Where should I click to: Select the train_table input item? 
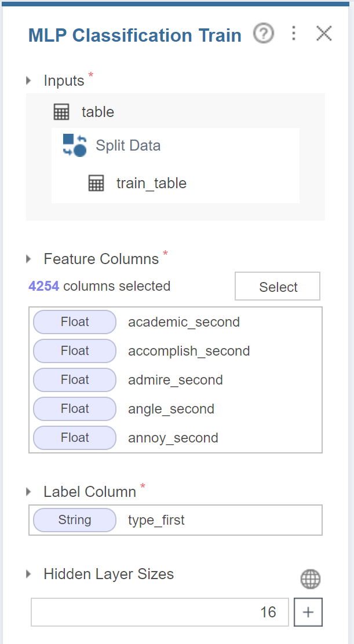(x=151, y=184)
